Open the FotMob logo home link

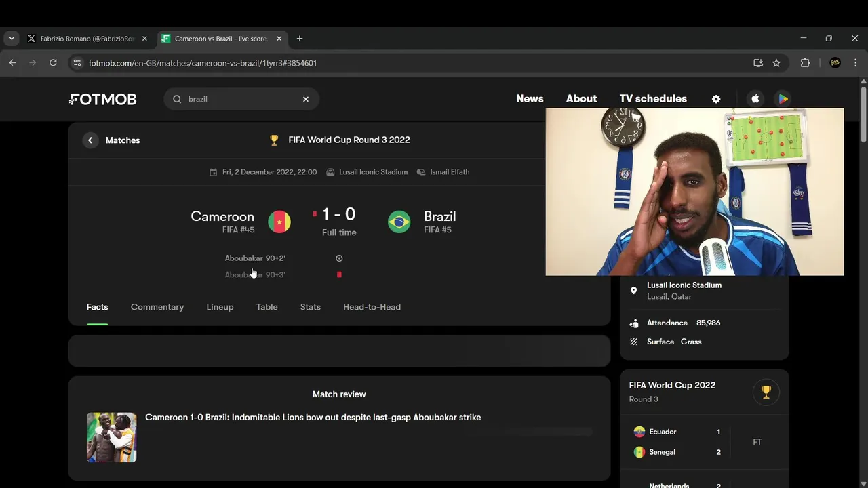tap(102, 99)
